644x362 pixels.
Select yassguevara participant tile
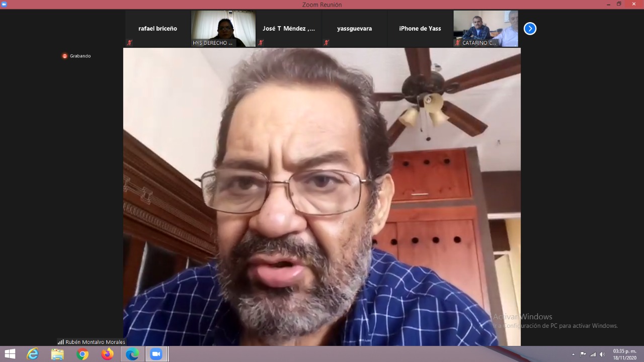click(354, 29)
